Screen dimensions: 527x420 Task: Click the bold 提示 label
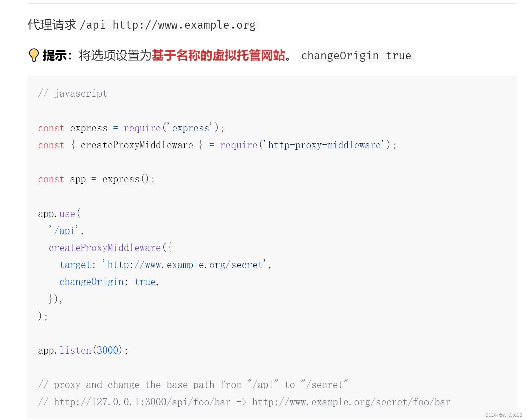(x=57, y=55)
